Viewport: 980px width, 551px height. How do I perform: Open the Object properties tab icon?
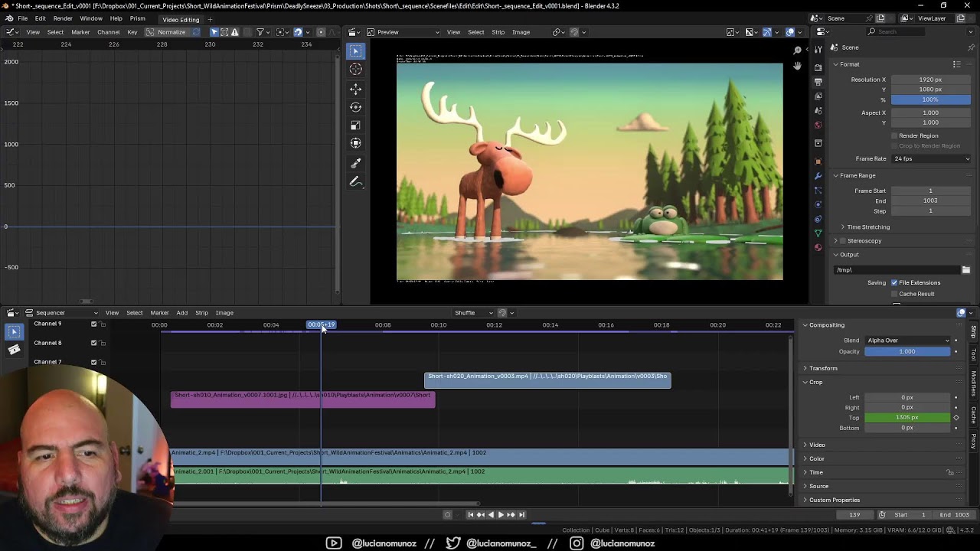(818, 161)
